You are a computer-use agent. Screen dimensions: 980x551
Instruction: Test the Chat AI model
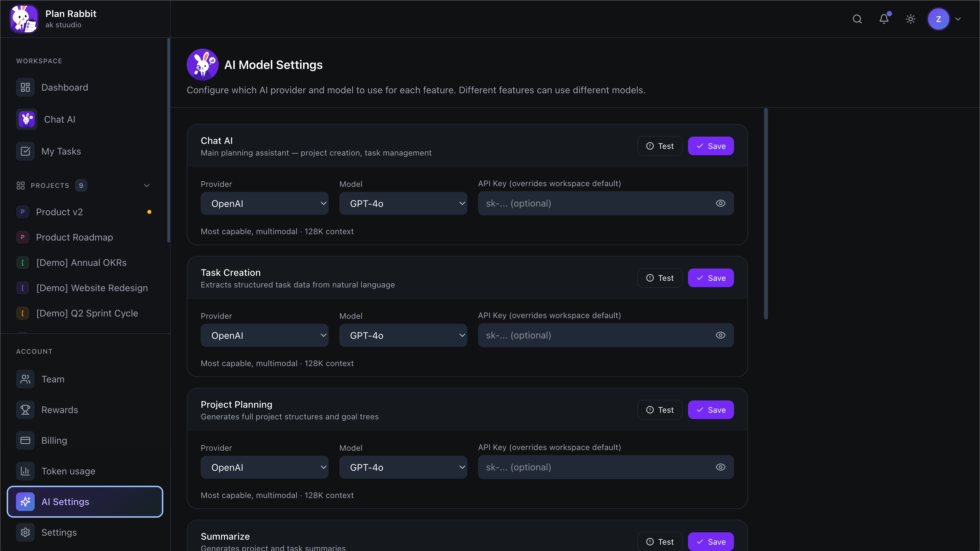pos(660,146)
